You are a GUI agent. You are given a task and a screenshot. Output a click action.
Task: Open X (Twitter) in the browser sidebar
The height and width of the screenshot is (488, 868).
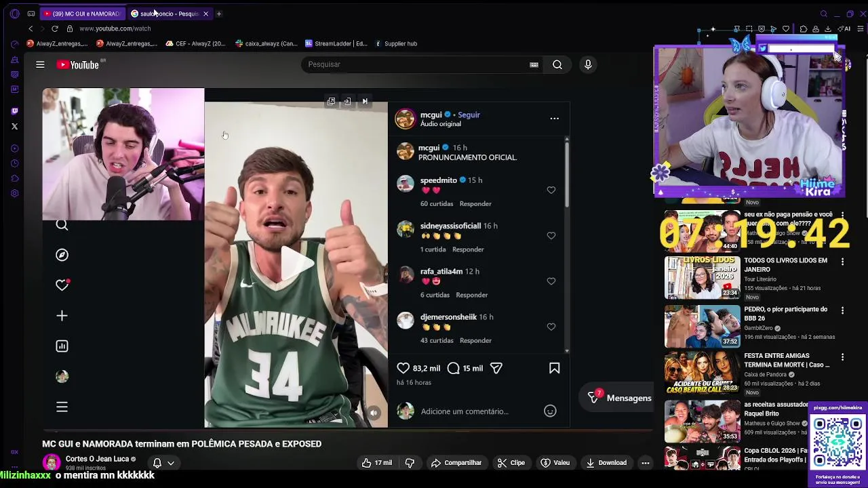[15, 126]
